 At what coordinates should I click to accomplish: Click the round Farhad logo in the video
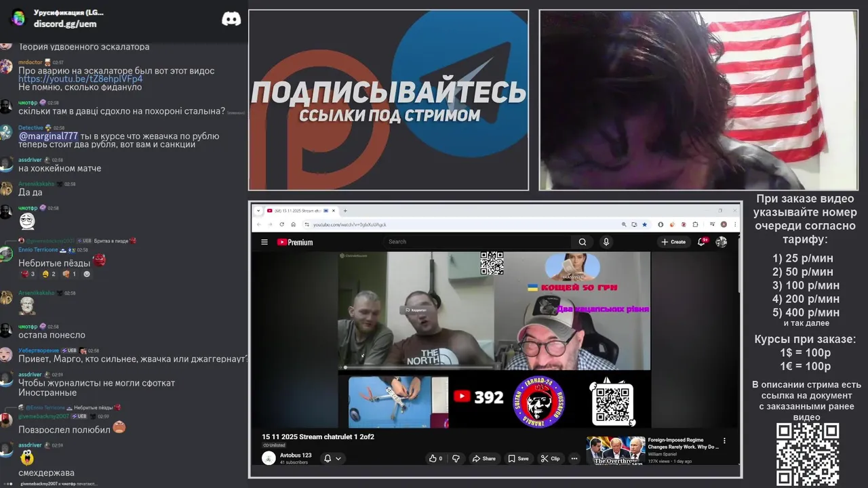[x=539, y=402]
